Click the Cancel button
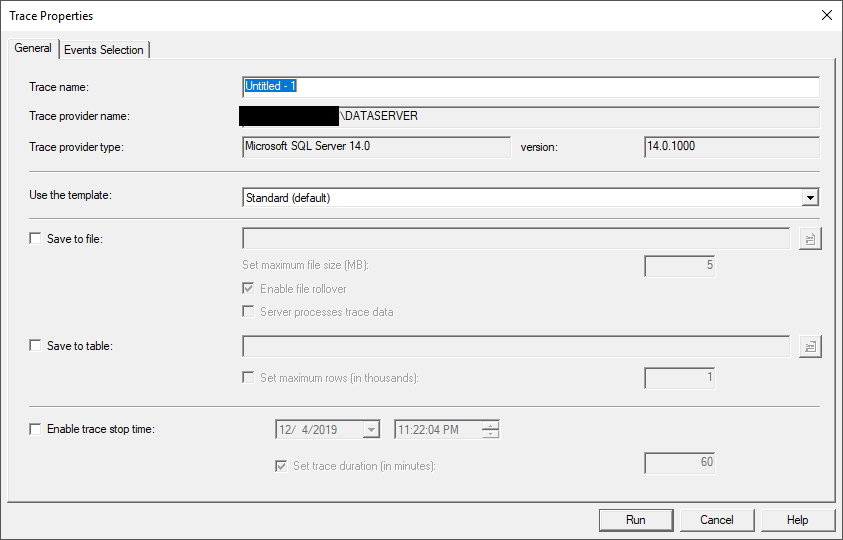The width and height of the screenshot is (843, 540). pos(717,520)
